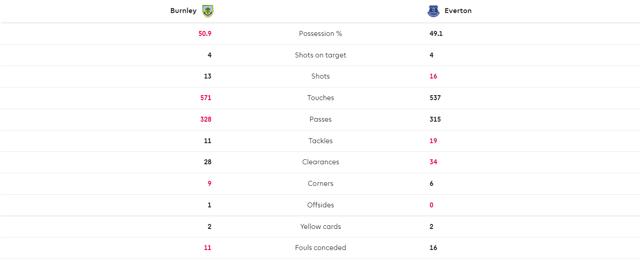The image size is (644, 259).
Task: Select the Tackles stat label
Action: tap(320, 141)
